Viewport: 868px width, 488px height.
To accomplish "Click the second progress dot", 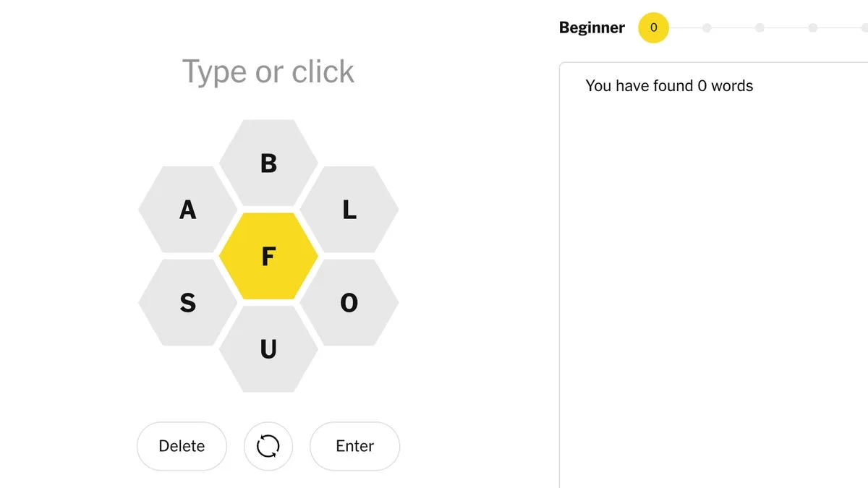I will point(707,27).
